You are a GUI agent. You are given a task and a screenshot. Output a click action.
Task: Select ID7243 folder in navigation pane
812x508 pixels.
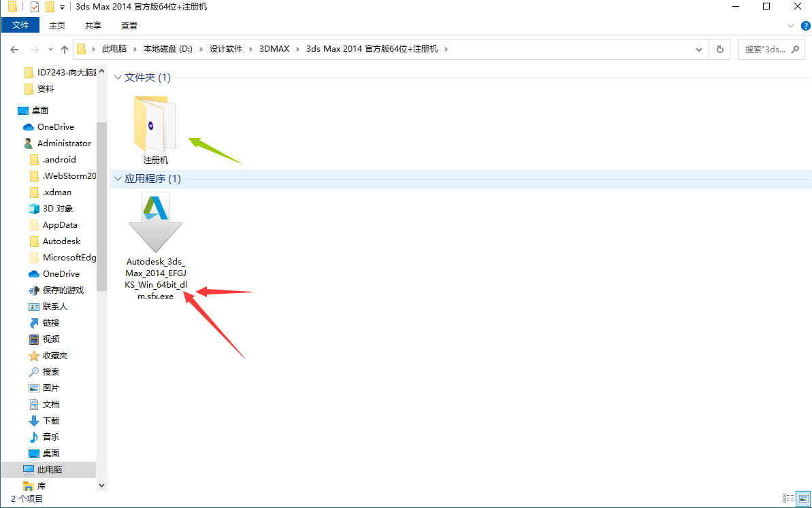coord(60,72)
